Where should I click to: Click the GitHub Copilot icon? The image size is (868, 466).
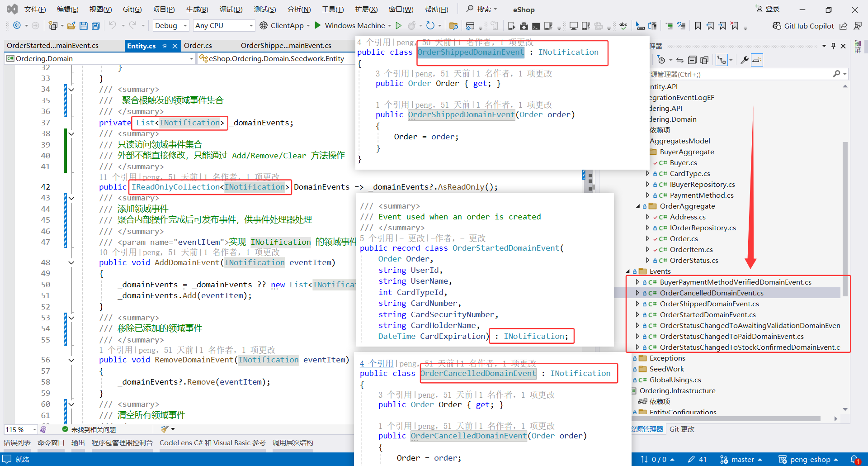point(777,26)
